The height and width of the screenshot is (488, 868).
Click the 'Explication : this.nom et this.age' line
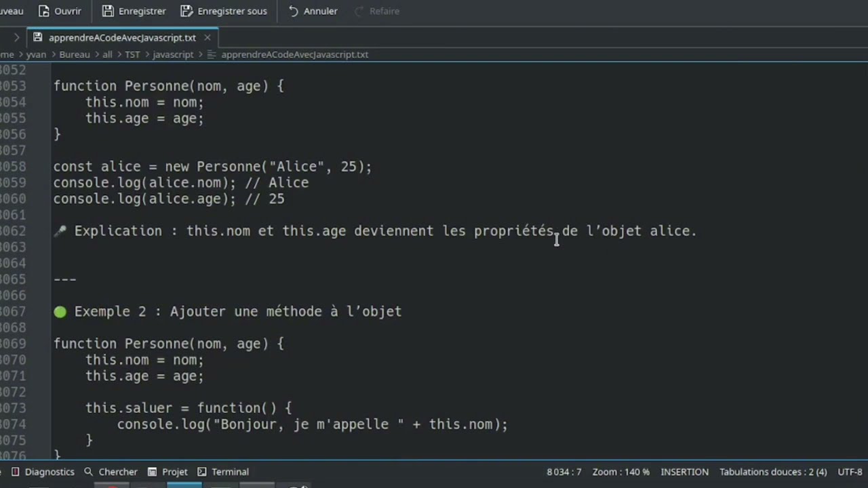pos(375,231)
